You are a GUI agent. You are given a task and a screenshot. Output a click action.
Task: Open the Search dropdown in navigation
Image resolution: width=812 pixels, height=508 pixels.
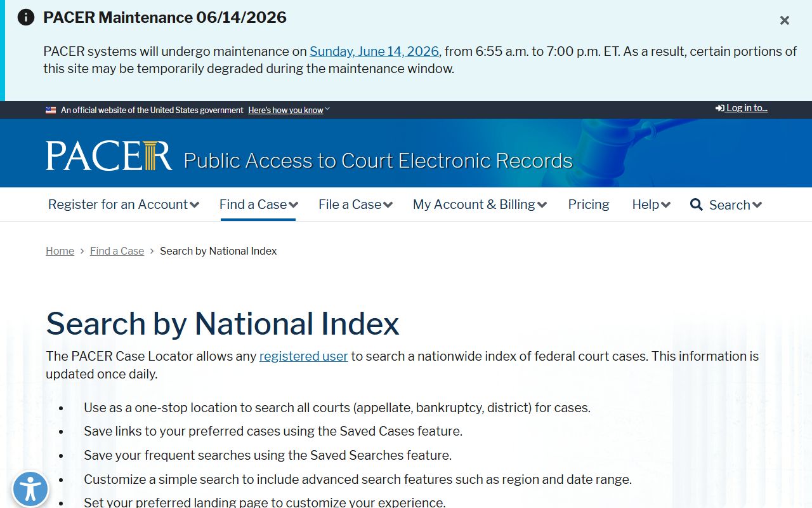point(736,205)
